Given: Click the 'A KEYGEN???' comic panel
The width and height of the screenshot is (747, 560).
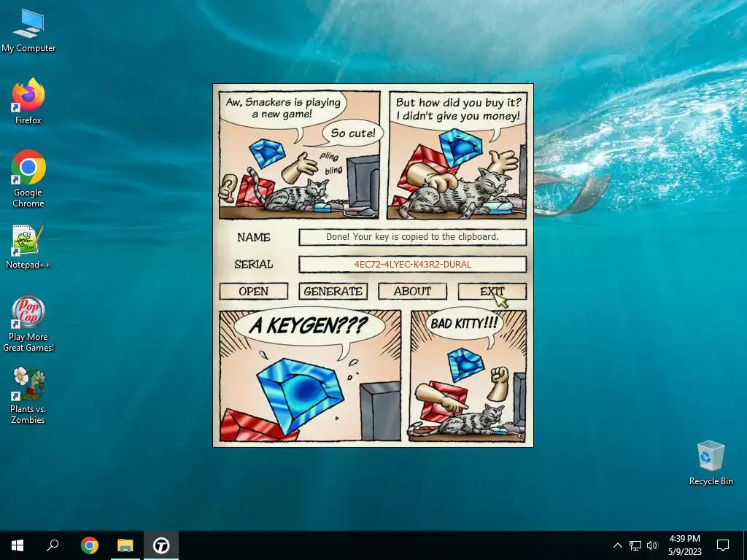Looking at the screenshot, I should 310,376.
